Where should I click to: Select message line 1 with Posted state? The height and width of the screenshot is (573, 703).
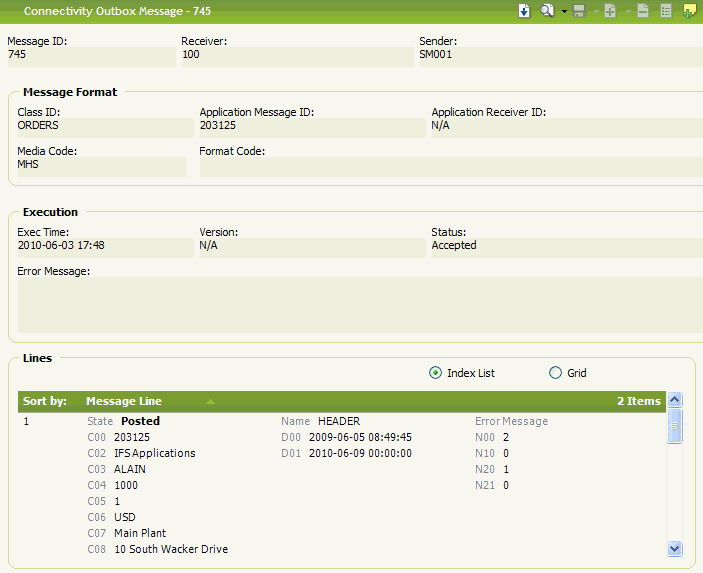point(140,421)
